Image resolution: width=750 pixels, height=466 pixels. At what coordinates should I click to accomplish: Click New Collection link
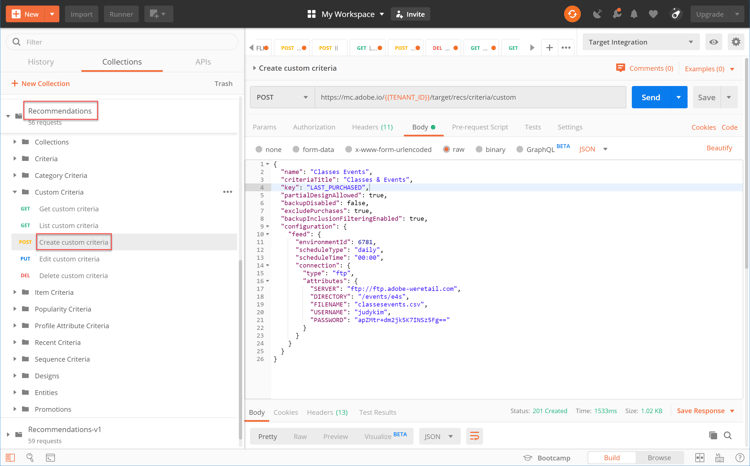[41, 83]
